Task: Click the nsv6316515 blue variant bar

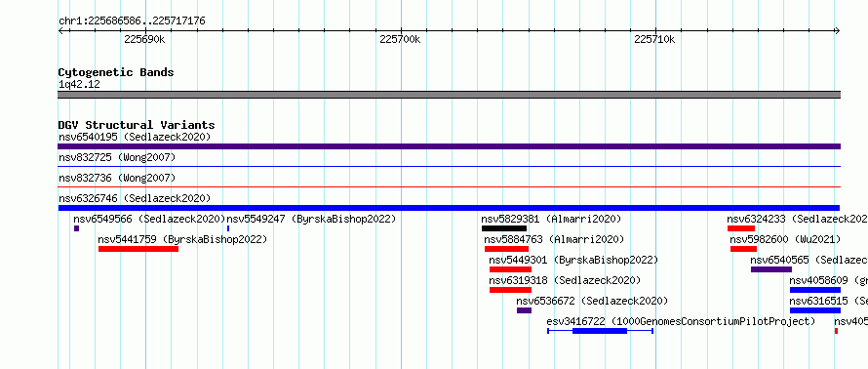Action: (x=815, y=310)
